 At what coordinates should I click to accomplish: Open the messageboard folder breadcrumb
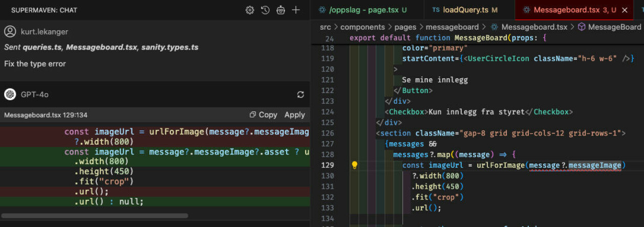452,27
